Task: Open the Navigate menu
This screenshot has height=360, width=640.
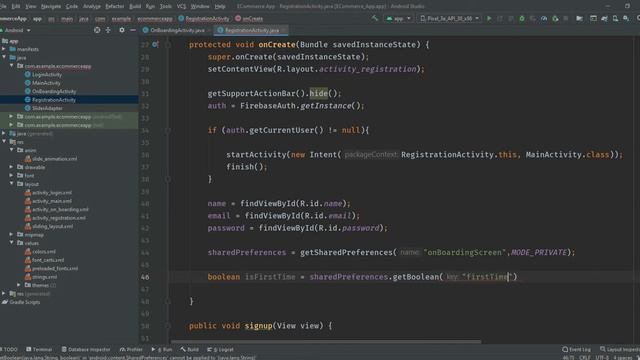Action: [51, 6]
